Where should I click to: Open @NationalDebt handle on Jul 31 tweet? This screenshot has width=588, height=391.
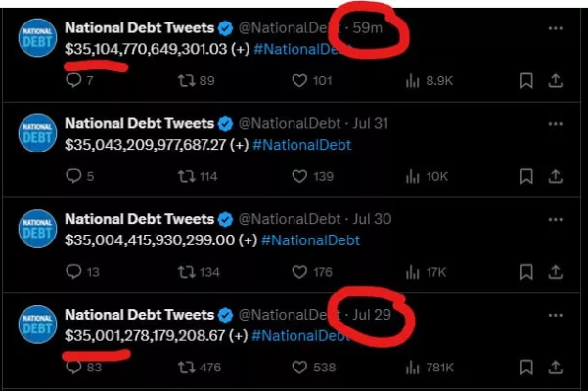[x=290, y=123]
